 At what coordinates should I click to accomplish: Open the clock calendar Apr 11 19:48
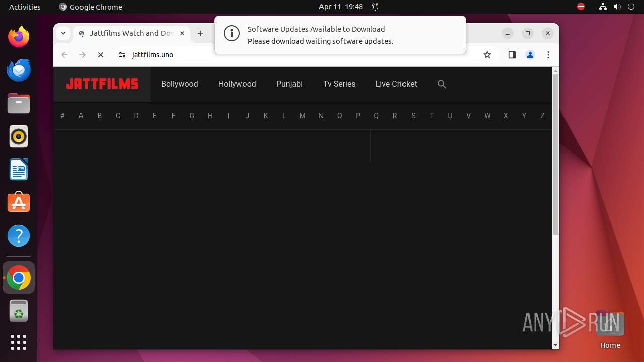pyautogui.click(x=341, y=7)
